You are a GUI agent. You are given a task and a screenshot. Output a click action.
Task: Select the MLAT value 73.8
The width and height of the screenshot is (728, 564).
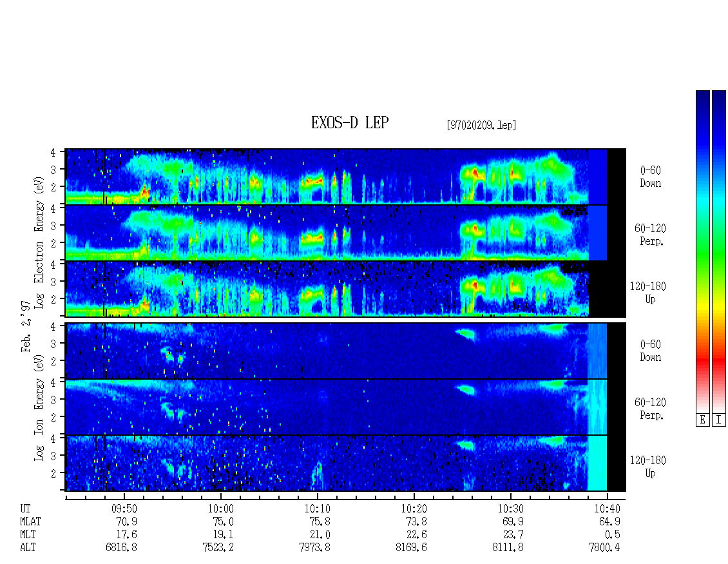[x=416, y=521]
